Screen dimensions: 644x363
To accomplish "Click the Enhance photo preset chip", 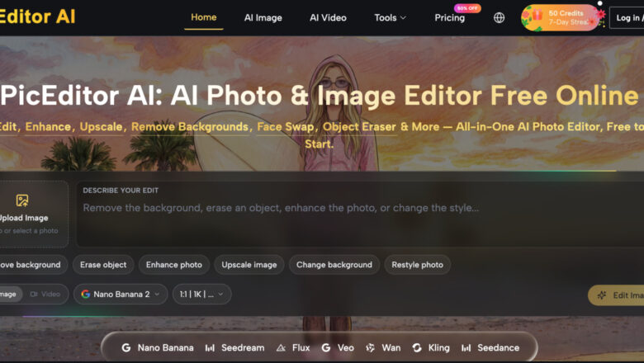I will tap(174, 265).
